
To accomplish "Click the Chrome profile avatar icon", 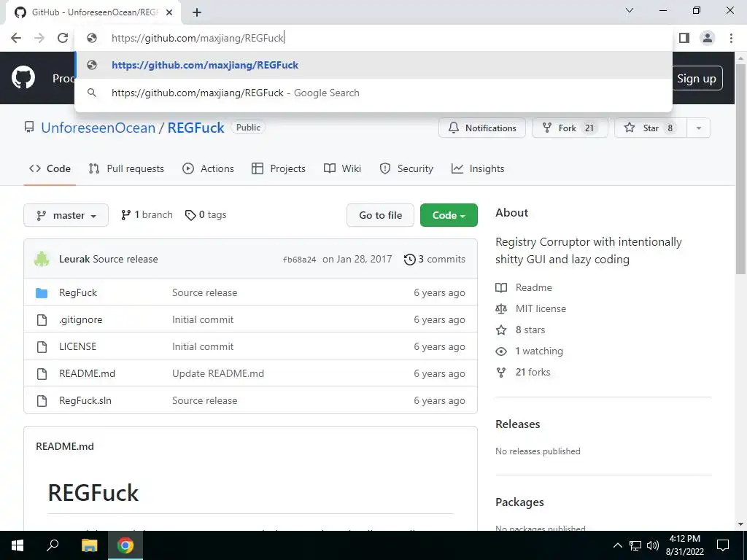I will point(708,38).
